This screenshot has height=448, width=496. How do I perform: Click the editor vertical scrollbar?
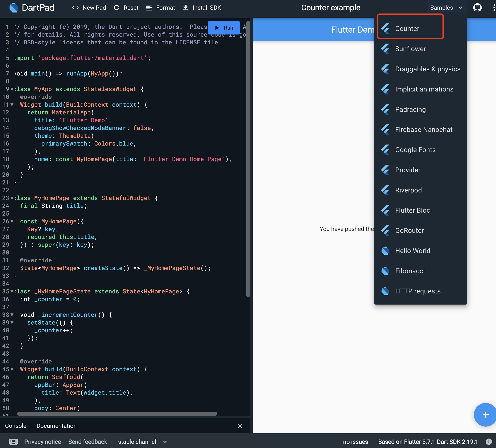coord(248,159)
